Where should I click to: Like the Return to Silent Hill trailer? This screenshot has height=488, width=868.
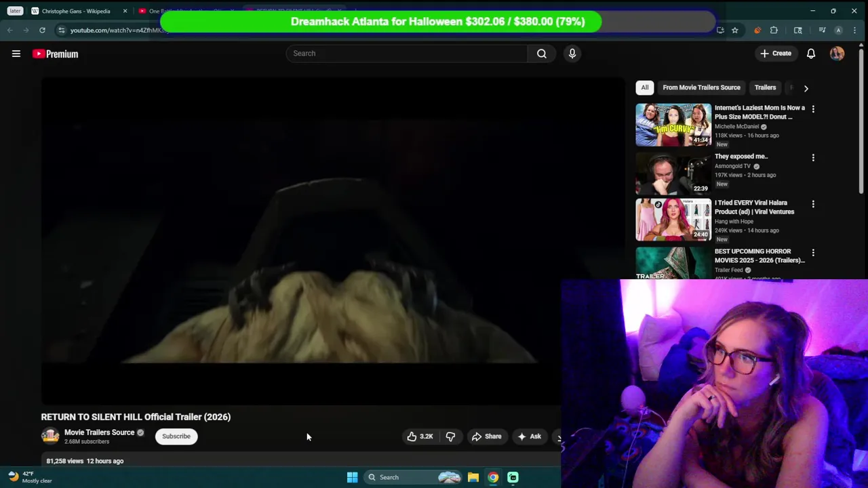click(x=420, y=436)
